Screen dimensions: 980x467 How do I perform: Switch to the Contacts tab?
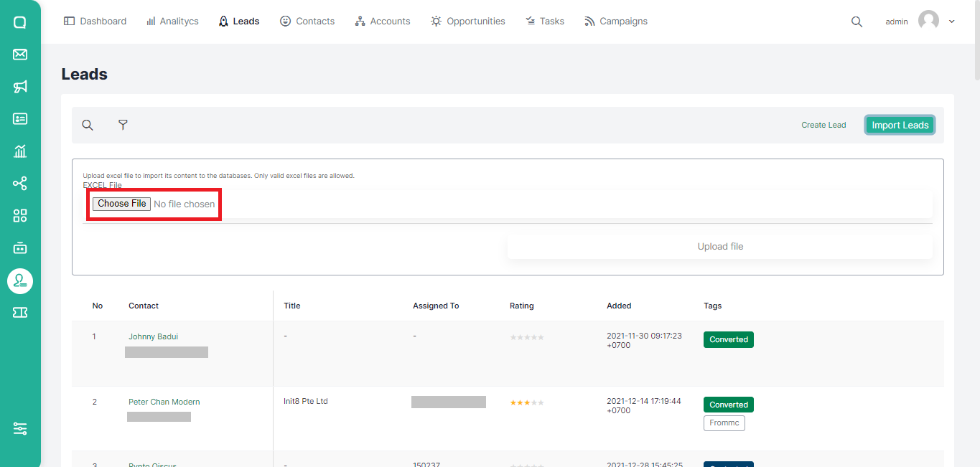pyautogui.click(x=307, y=22)
